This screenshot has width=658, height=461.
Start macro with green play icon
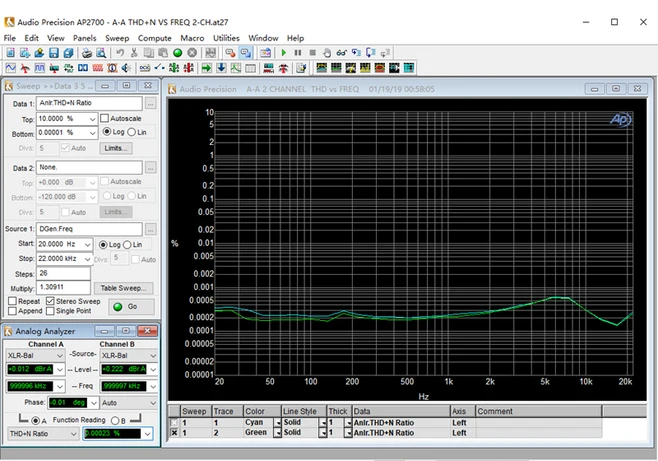(284, 52)
